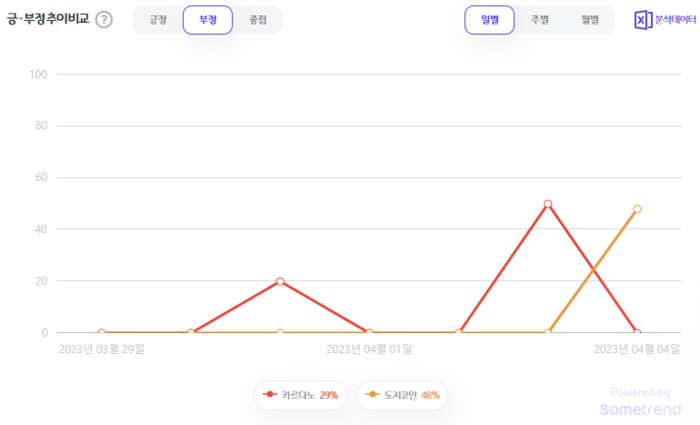This screenshot has width=700, height=425.
Task: Click the Excel icon for 분석데이터 download
Action: (643, 20)
